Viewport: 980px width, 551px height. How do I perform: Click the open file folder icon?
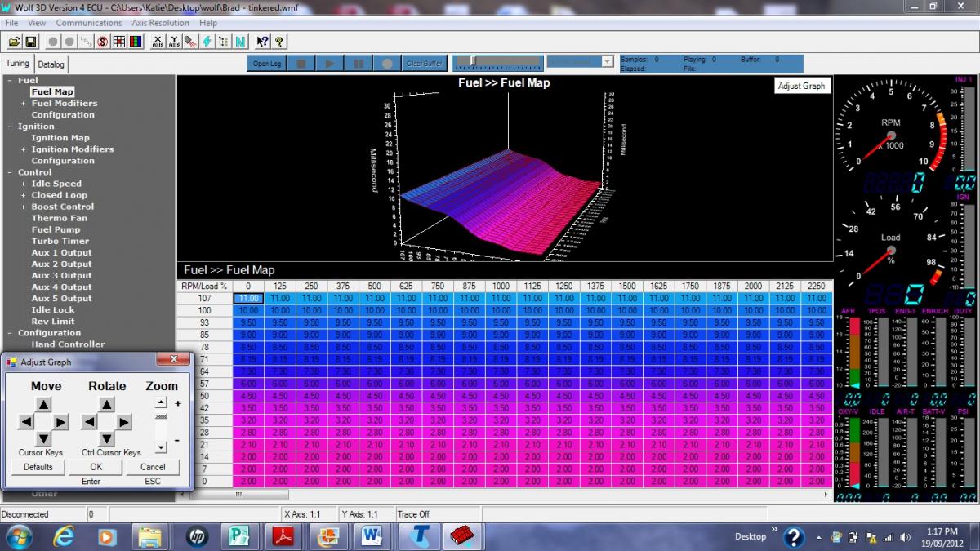click(13, 42)
